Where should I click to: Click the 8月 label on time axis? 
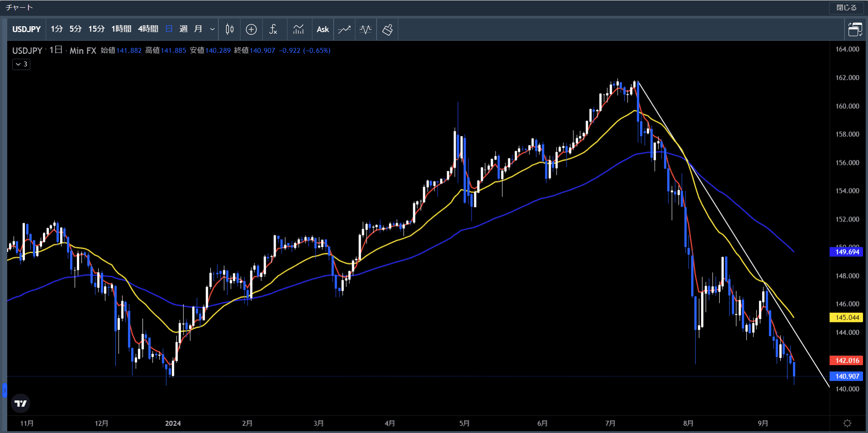(688, 424)
